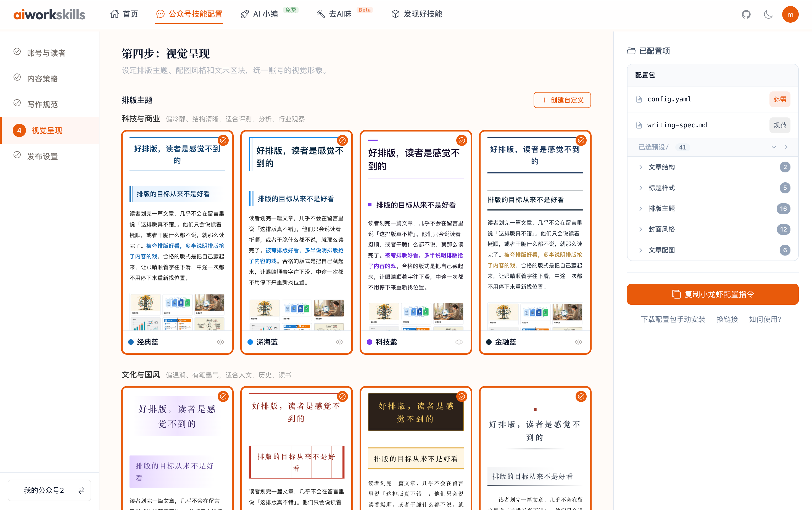
Task: Collapse the 已选预设 section down chevron
Action: click(x=774, y=147)
